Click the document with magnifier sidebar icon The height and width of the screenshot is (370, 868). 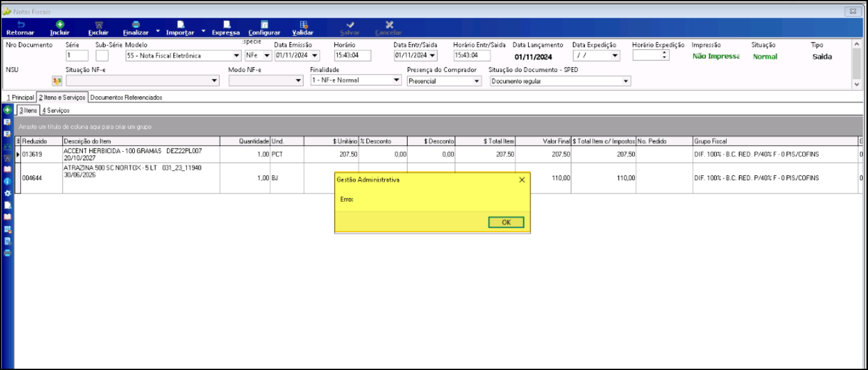point(8,241)
